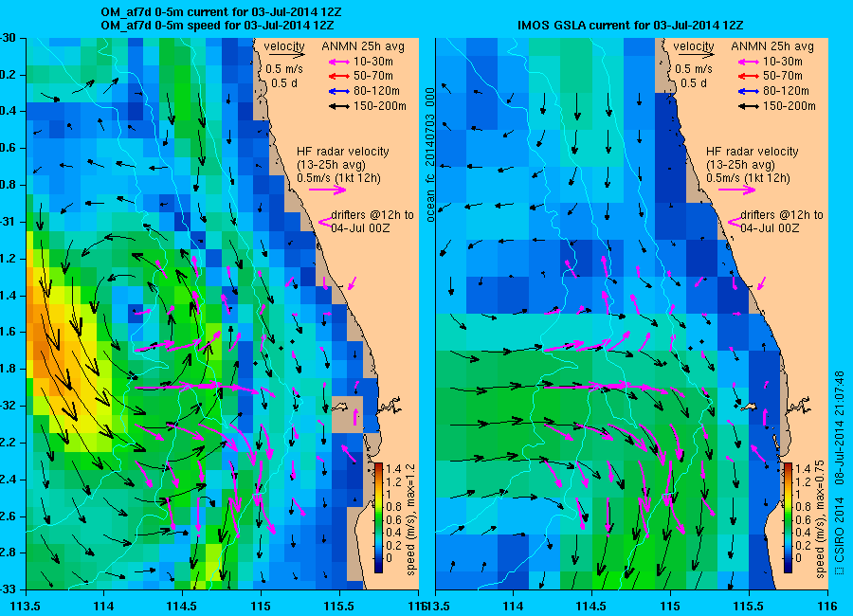Click the magenta drifters marker on left map

click(325, 222)
